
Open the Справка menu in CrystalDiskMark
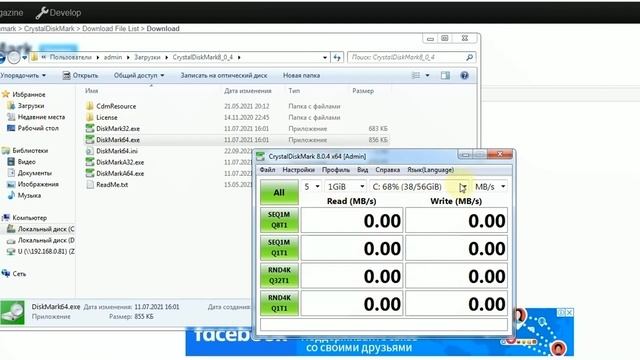coord(387,170)
